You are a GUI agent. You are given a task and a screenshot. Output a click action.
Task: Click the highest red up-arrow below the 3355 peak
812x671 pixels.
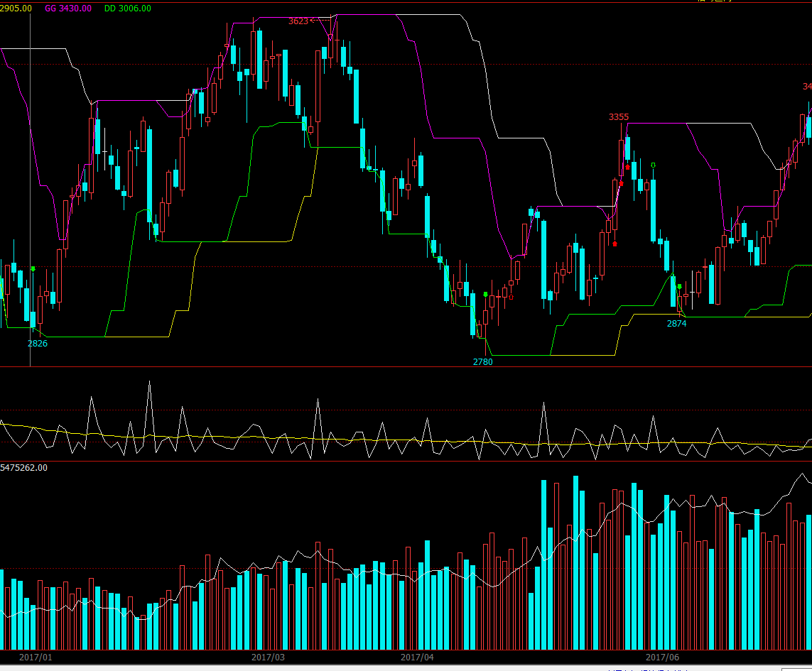pos(627,167)
